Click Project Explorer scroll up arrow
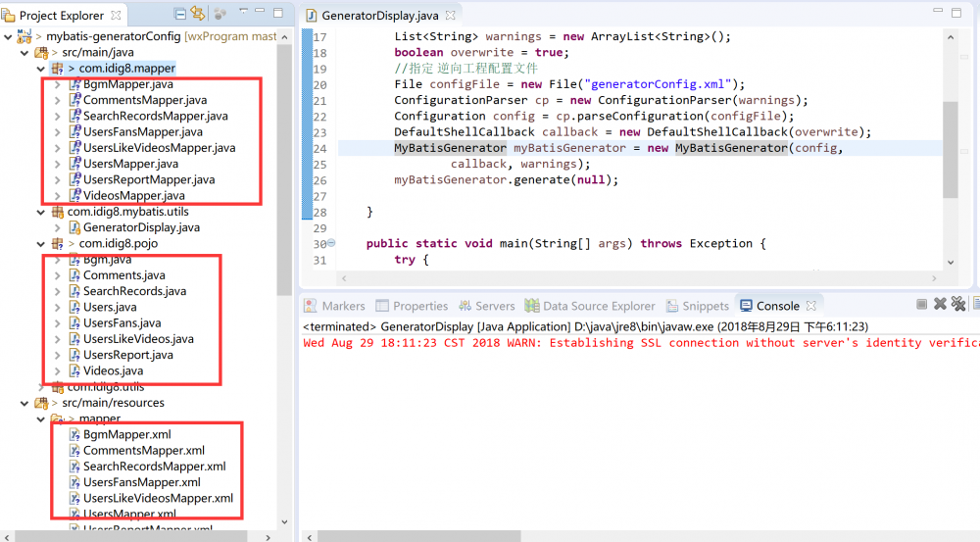Viewport: 980px width, 542px height. (x=284, y=37)
